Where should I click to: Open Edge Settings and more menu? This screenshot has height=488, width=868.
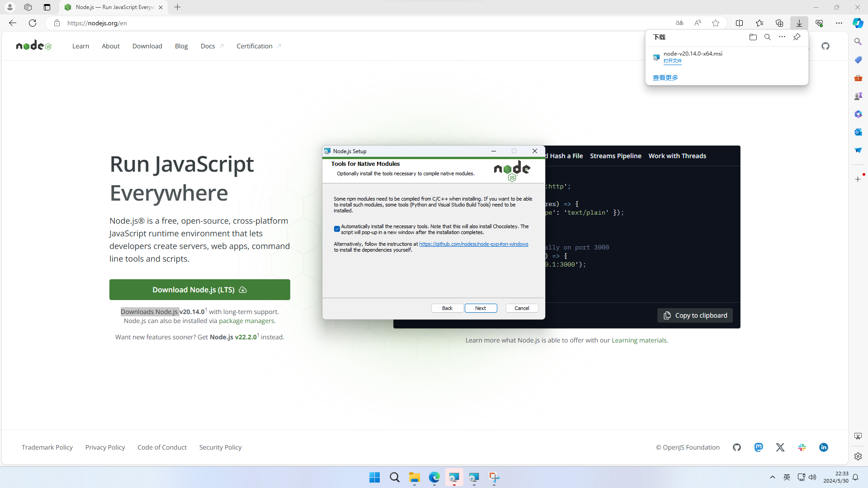[x=839, y=23]
